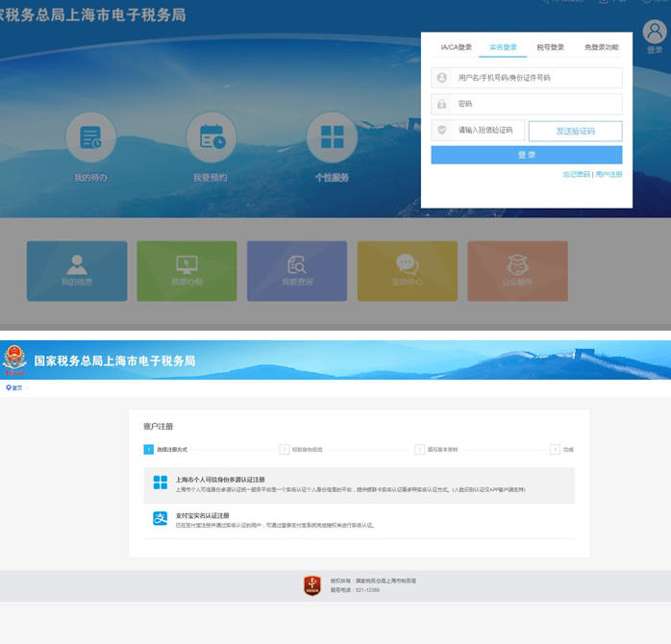The height and width of the screenshot is (644, 671).
Task: Open the 我的待办 circle icon
Action: (x=90, y=137)
